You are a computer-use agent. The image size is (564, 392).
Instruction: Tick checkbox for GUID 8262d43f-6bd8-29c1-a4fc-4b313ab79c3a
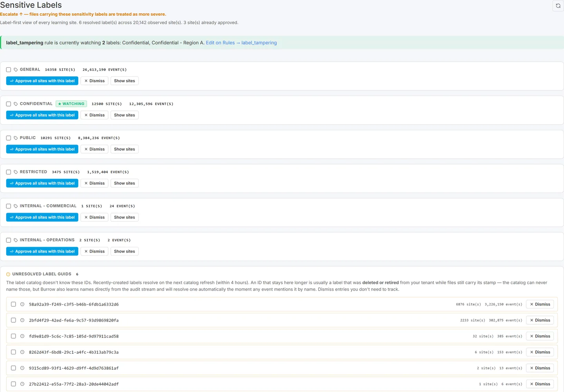point(13,352)
